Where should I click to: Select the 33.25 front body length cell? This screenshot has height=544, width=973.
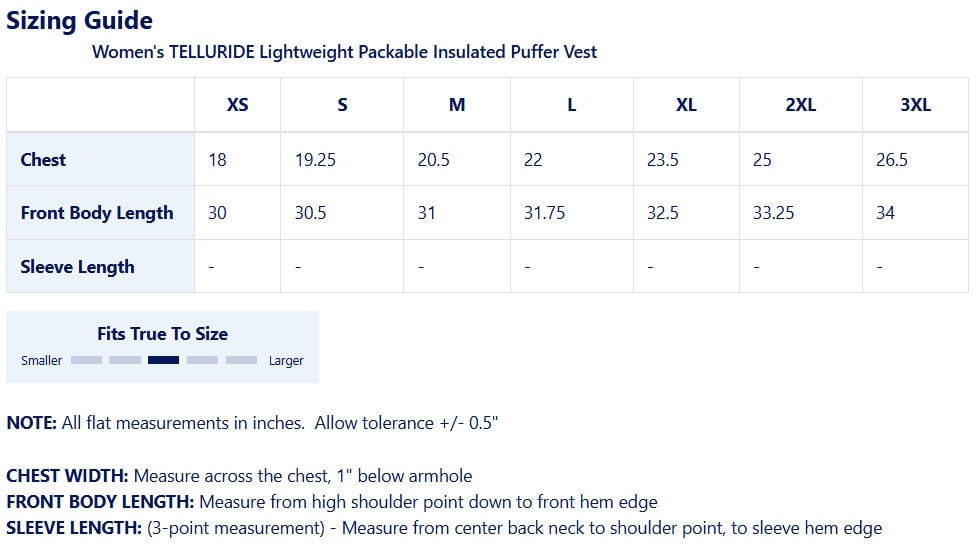coord(773,213)
